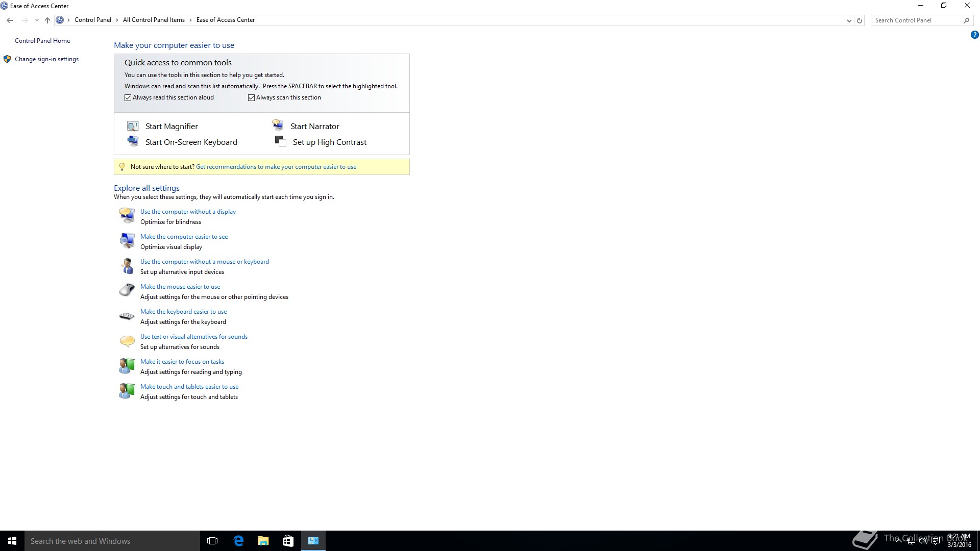Open Control Panel Home

tap(42, 41)
